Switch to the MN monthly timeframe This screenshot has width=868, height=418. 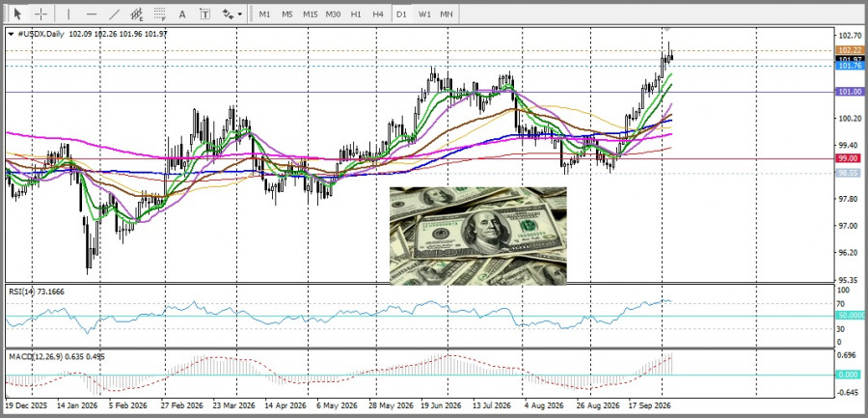tap(447, 14)
